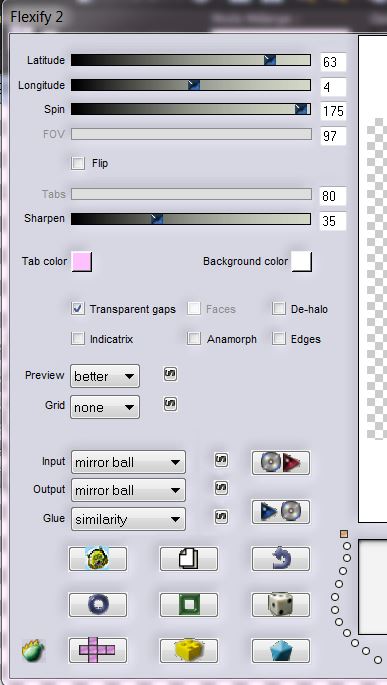387x685 pixels.
Task: Pick a new Tab color swatch
Action: point(82,261)
